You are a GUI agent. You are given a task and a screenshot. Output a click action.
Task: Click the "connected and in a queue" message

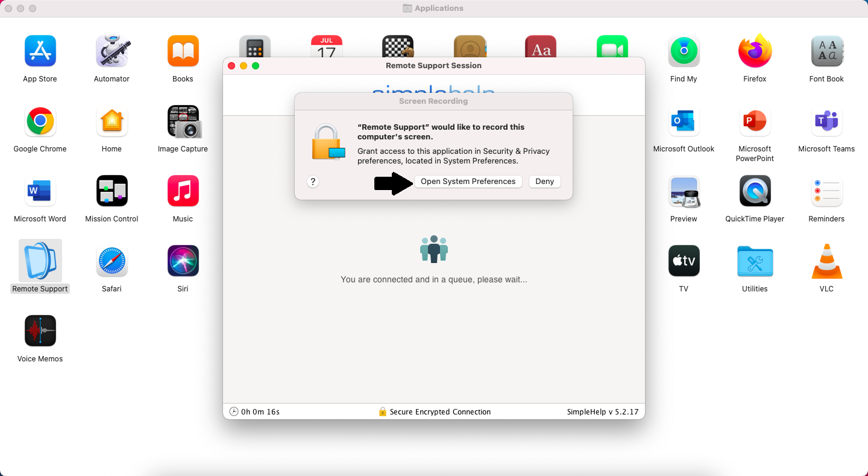click(434, 280)
